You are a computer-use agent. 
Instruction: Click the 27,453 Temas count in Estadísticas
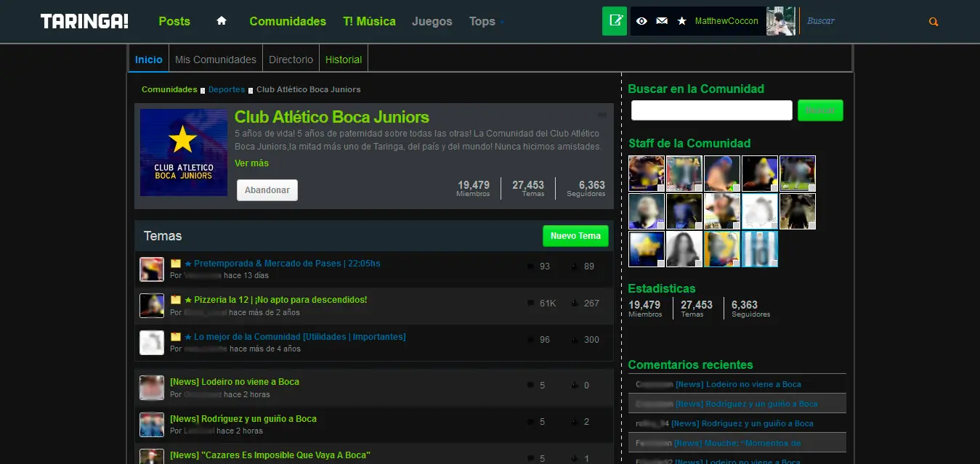click(697, 309)
